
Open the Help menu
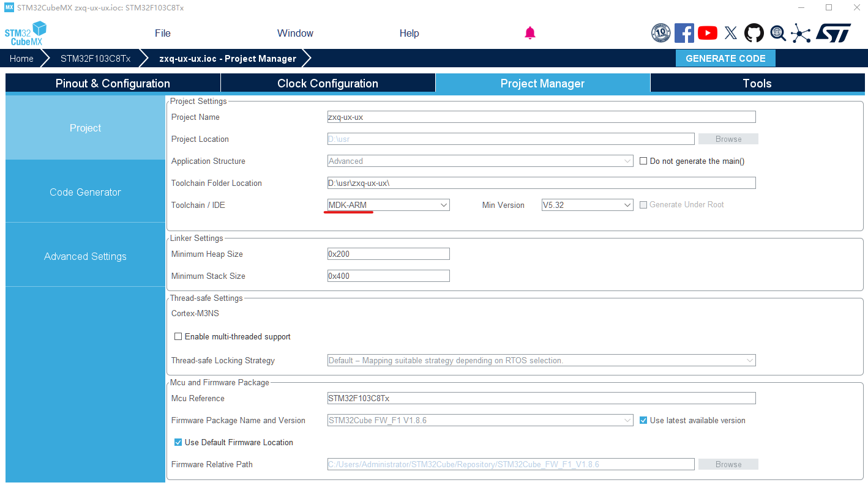410,34
